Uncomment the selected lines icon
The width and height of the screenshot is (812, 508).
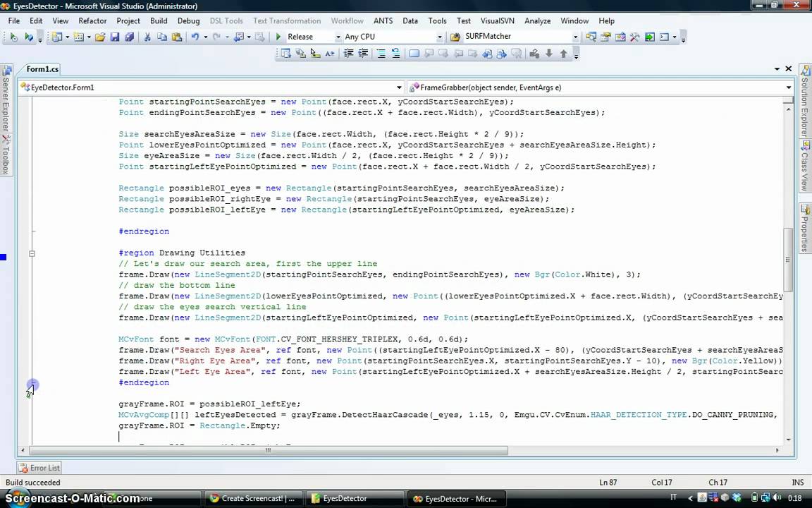coord(395,53)
